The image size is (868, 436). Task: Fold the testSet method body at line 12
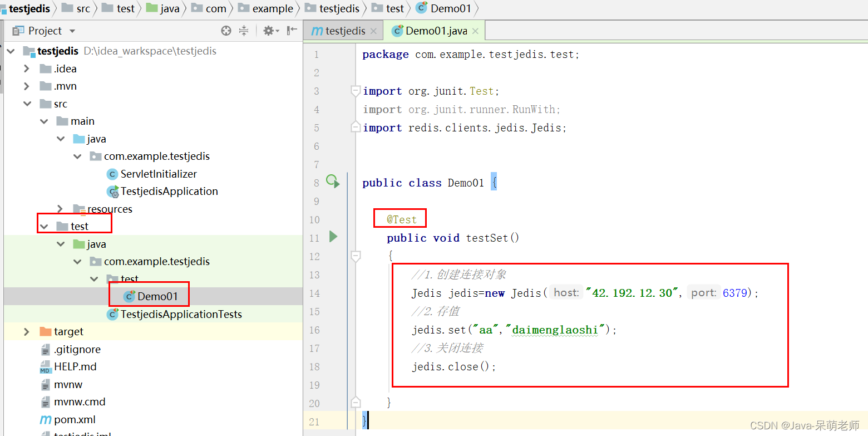(356, 256)
